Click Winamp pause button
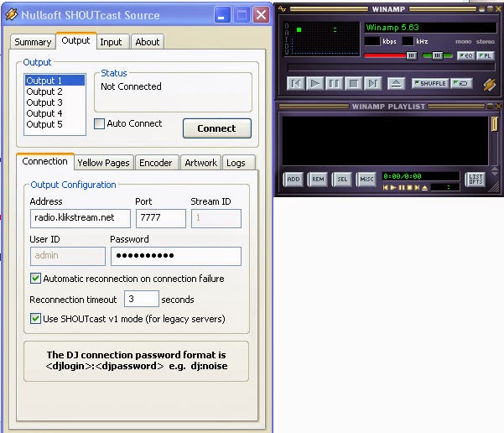 [x=334, y=84]
